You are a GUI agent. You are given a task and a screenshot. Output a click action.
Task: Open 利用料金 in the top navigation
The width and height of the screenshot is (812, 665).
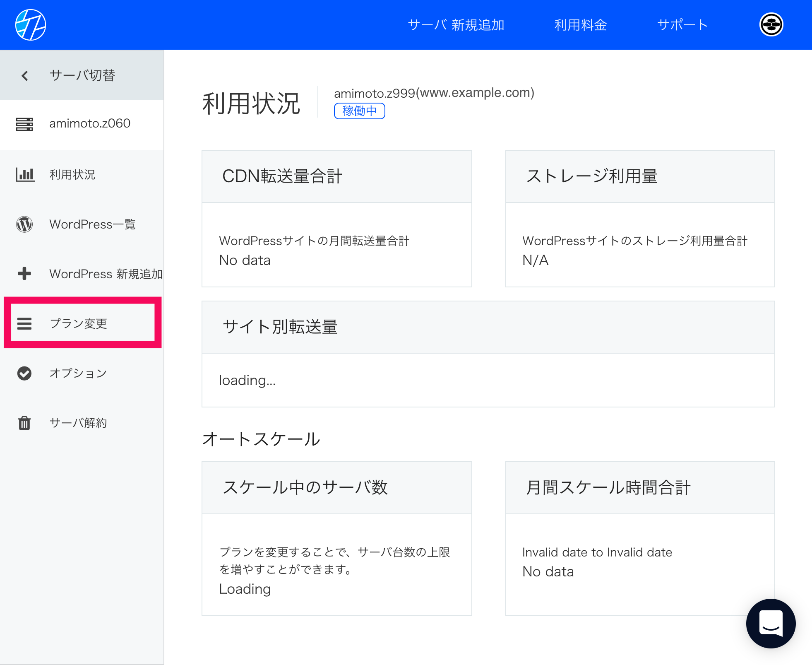tap(581, 25)
